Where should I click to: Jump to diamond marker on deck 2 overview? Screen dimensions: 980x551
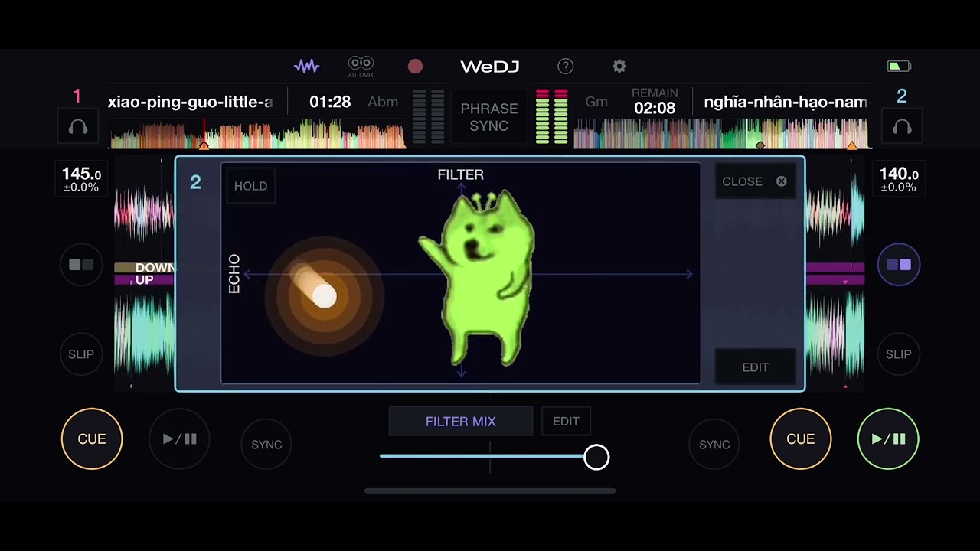[x=760, y=145]
